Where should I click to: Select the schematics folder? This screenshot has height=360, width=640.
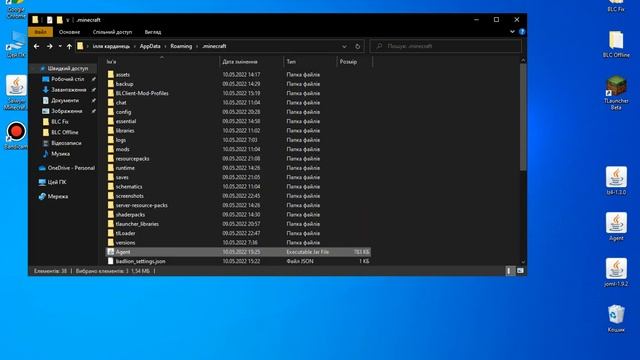click(x=129, y=187)
